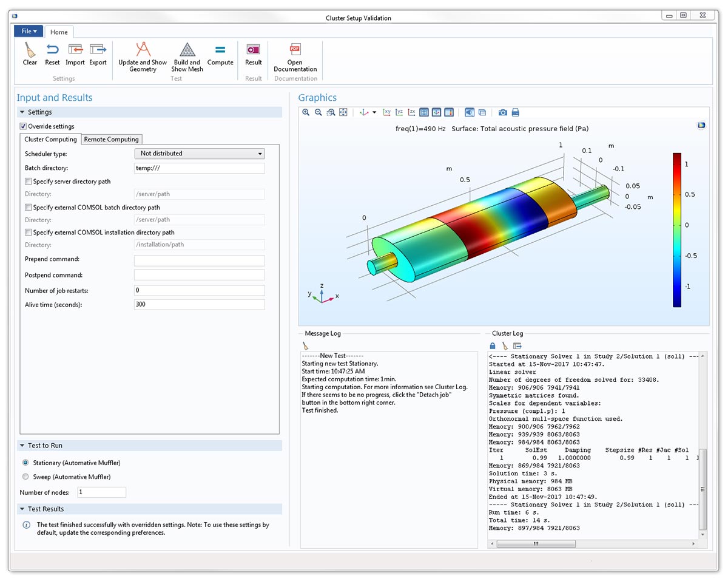728x581 pixels.
Task: Uncheck the Override settings checkbox
Action: (x=23, y=126)
